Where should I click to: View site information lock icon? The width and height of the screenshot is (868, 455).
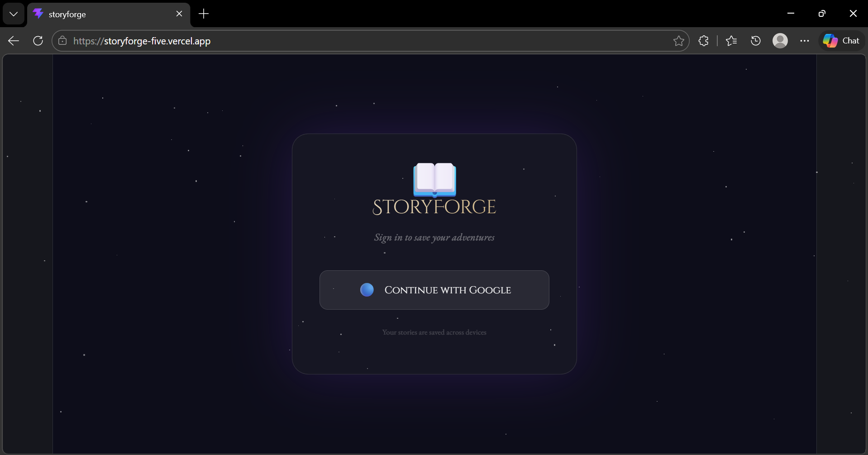point(62,41)
